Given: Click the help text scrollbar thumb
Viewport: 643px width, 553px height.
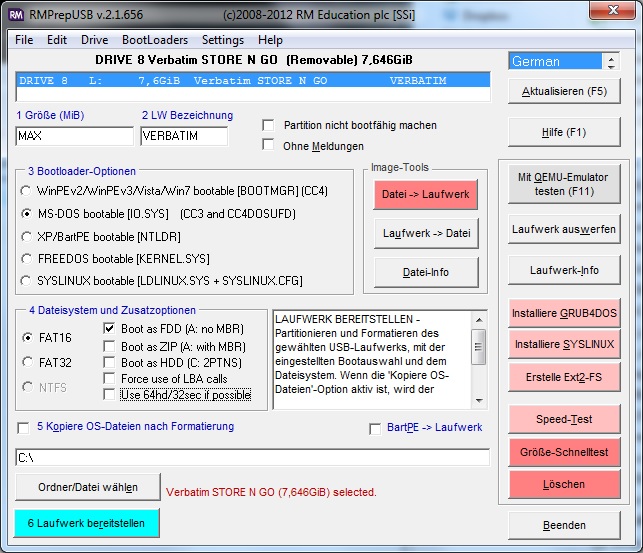Looking at the screenshot, I should pyautogui.click(x=479, y=347).
